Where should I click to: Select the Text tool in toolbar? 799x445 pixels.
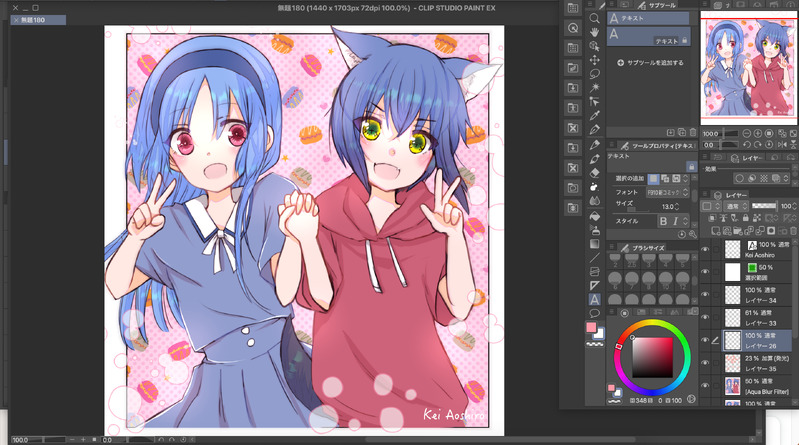594,300
